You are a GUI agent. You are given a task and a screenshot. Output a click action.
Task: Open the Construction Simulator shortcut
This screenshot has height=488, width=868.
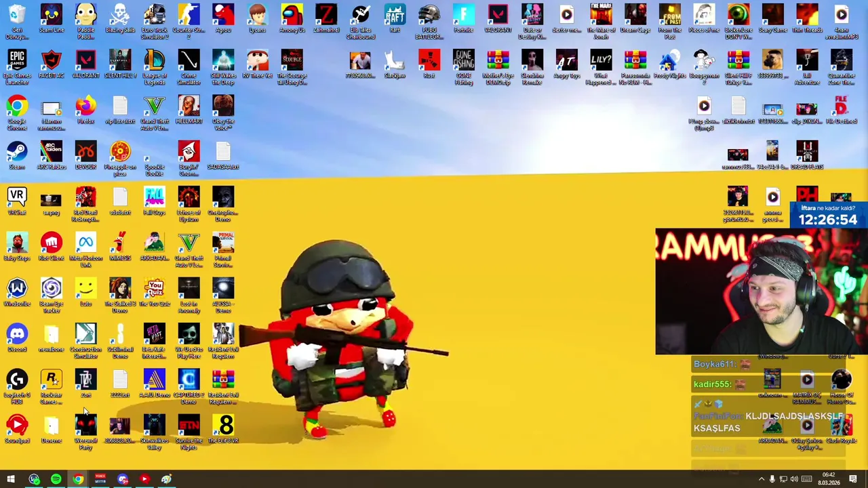coord(85,341)
